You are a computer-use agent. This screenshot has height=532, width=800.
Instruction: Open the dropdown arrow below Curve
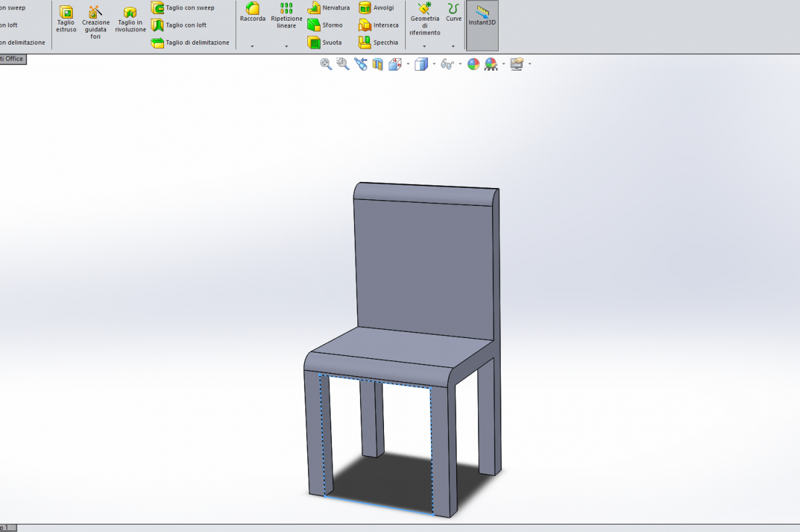point(453,47)
